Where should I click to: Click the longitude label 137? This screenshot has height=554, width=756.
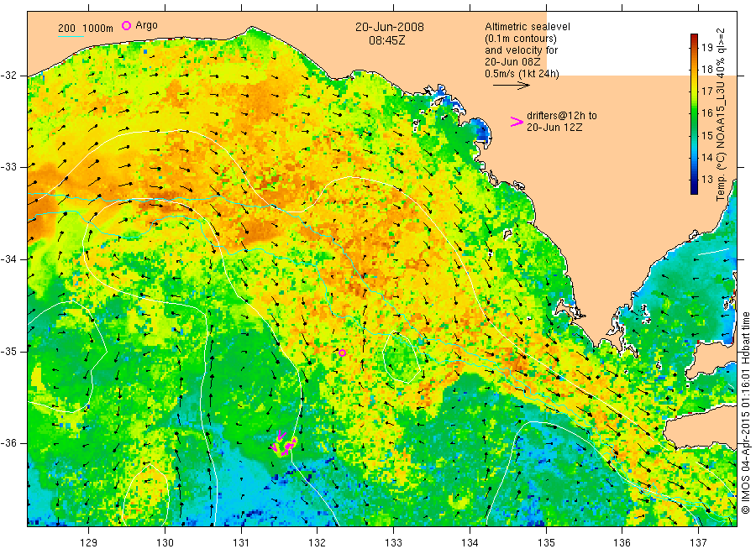pyautogui.click(x=698, y=542)
